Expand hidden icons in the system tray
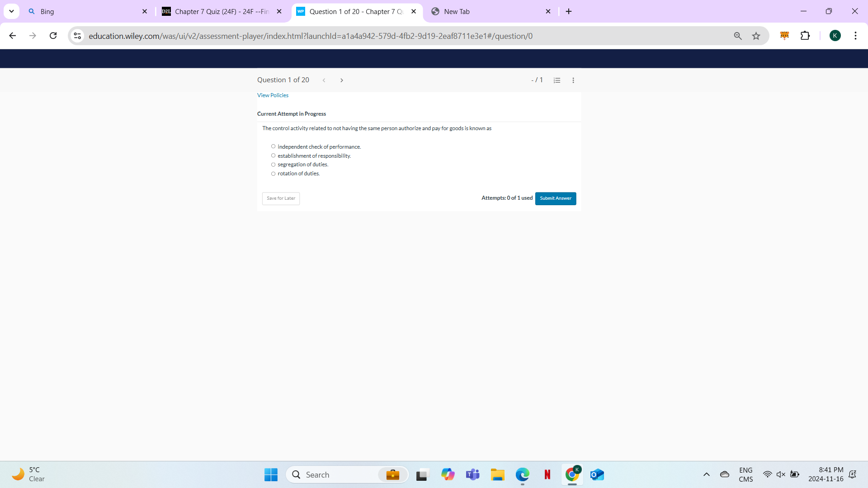 pyautogui.click(x=707, y=474)
